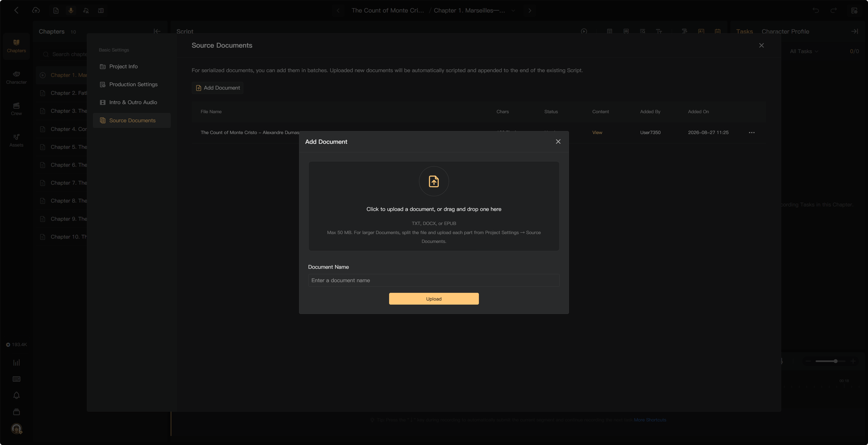868x445 pixels.
Task: Open notifications bell icon
Action: pos(16,396)
